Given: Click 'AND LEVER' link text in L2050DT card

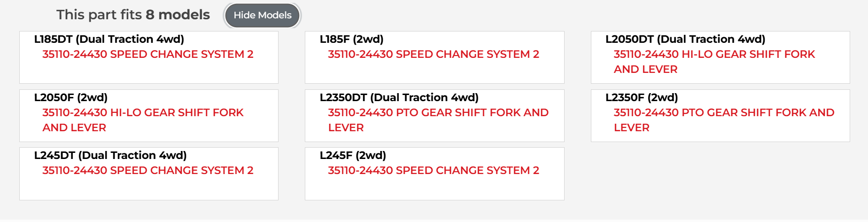Looking at the screenshot, I should [645, 70].
